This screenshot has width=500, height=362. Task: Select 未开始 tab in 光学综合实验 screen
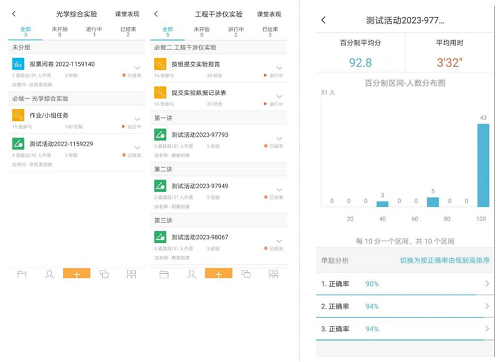[60, 32]
